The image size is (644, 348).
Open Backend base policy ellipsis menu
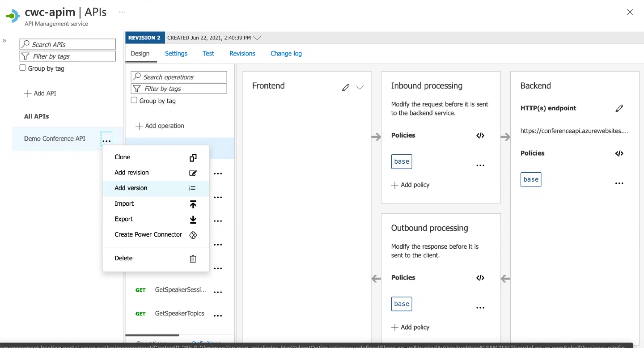click(x=619, y=183)
